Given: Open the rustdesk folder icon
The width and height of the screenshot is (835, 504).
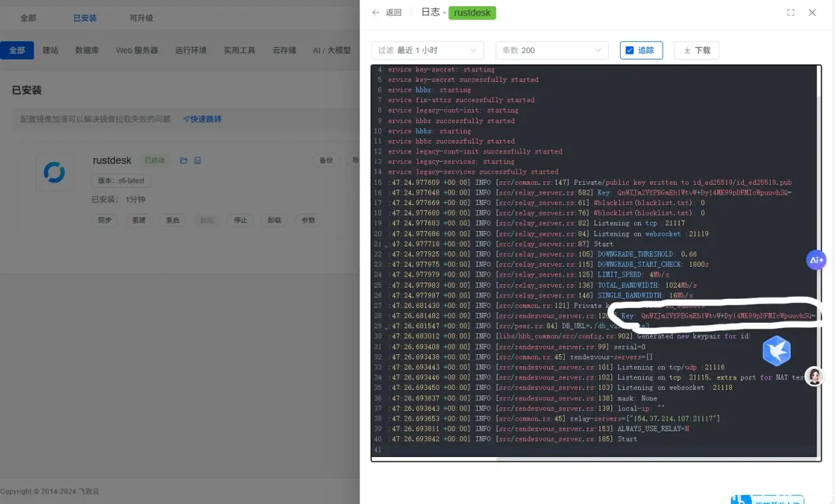Looking at the screenshot, I should 184,160.
